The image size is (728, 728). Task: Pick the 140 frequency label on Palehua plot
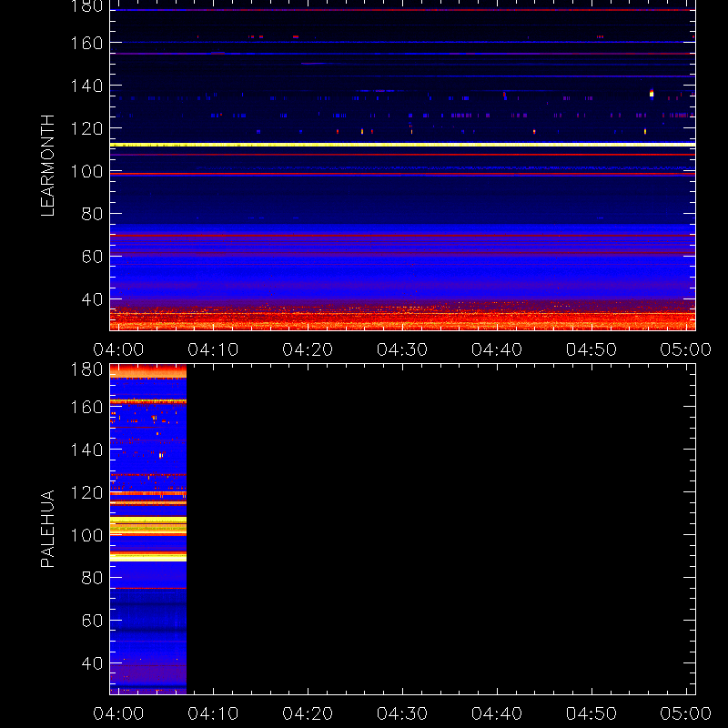(x=86, y=450)
